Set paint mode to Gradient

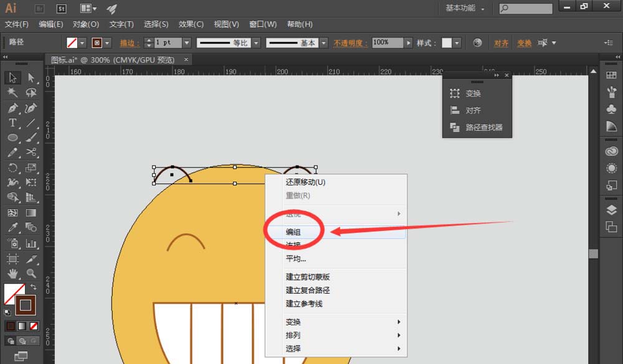(x=22, y=326)
